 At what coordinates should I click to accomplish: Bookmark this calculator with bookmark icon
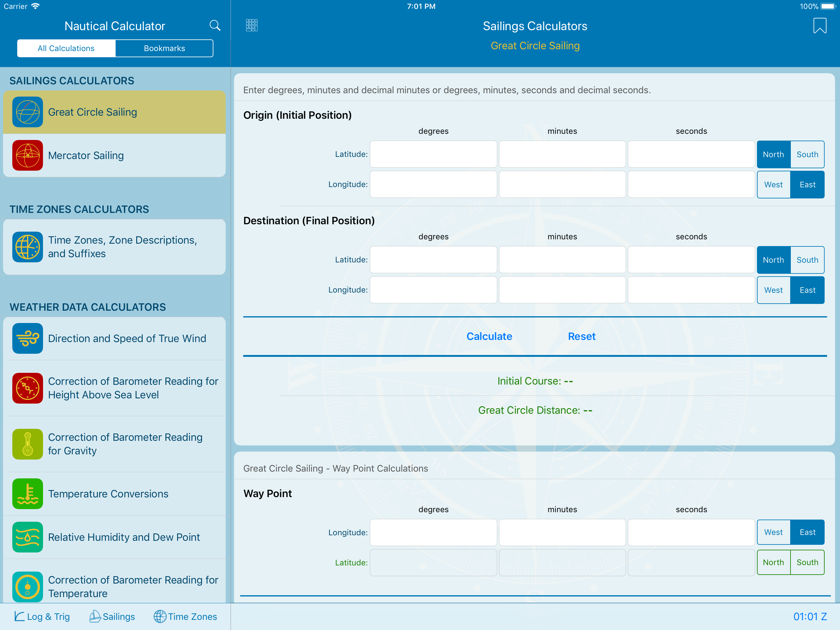819,26
